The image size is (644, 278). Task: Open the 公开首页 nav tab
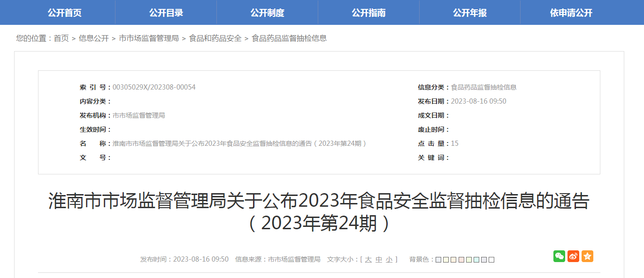65,13
